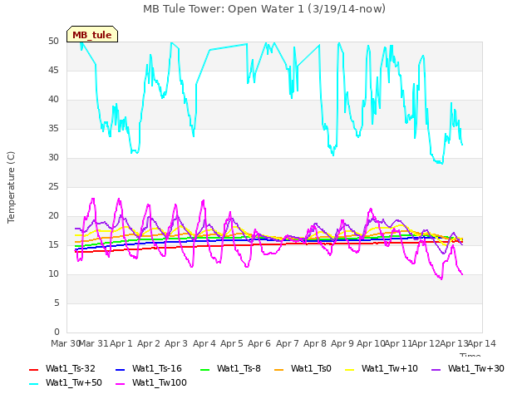The width and height of the screenshot is (532, 399).
Task: Click the y-axis tick label 20
Action: (x=53, y=216)
